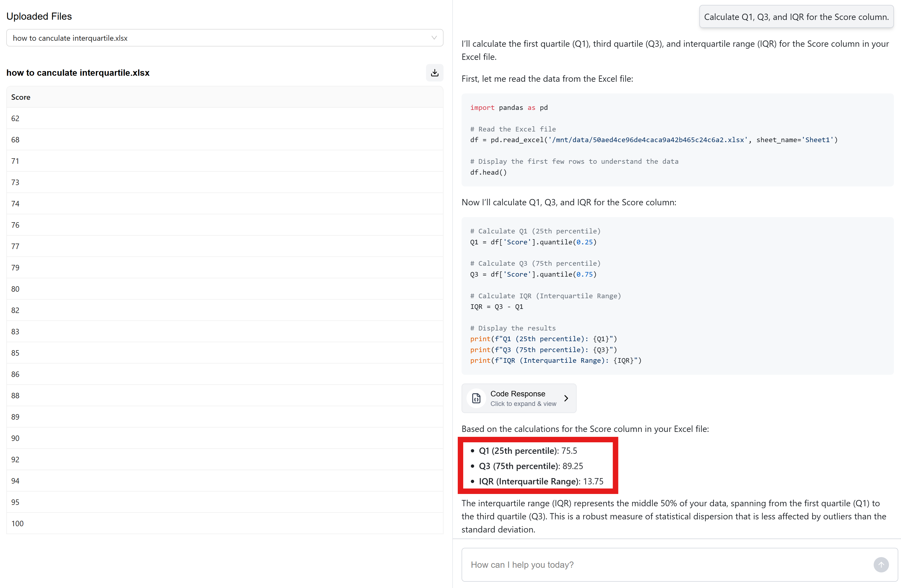Click the Score column header
Image resolution: width=901 pixels, height=588 pixels.
pyautogui.click(x=21, y=97)
